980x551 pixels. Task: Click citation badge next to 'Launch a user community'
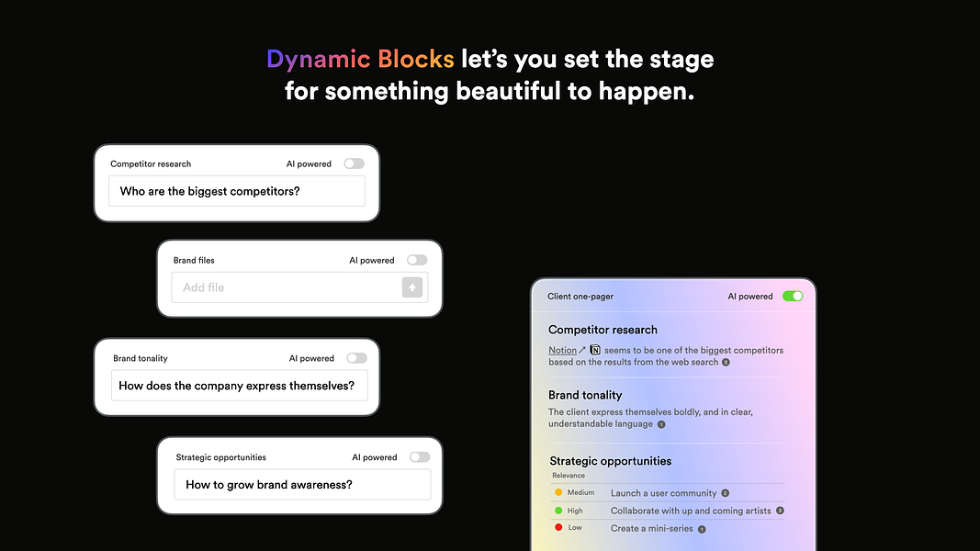coord(725,493)
